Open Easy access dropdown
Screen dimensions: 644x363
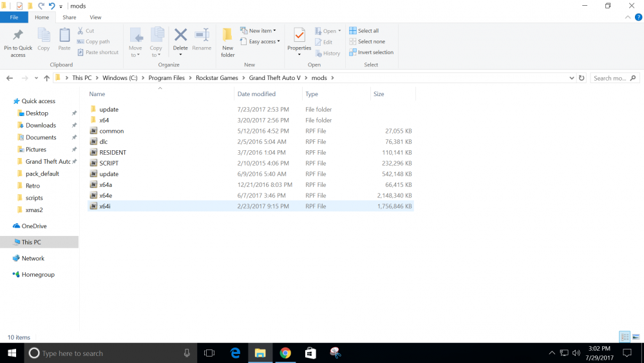click(260, 41)
